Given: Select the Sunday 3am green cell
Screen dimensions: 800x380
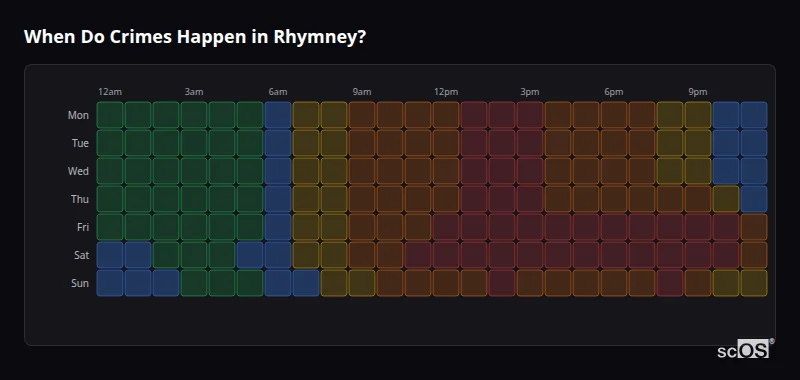Looking at the screenshot, I should [x=194, y=283].
